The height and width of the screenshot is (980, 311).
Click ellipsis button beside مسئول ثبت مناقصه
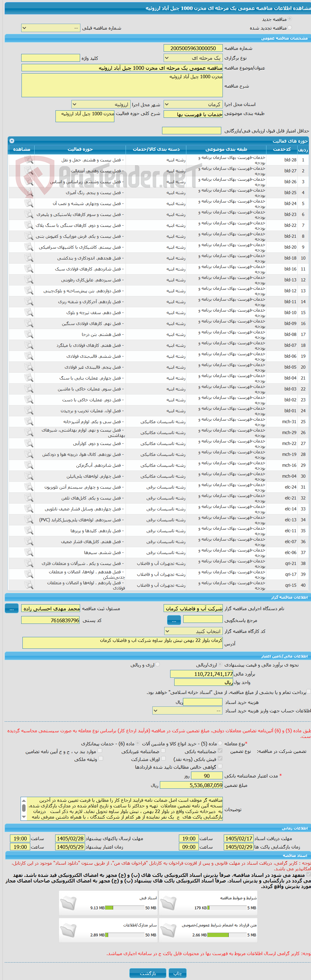click(12, 609)
